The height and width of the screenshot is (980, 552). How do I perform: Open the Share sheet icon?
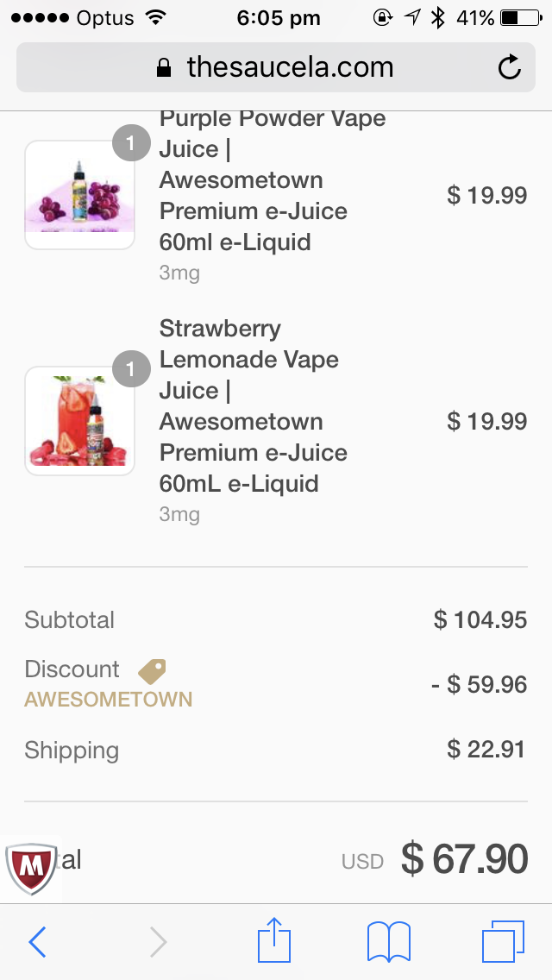pyautogui.click(x=275, y=940)
